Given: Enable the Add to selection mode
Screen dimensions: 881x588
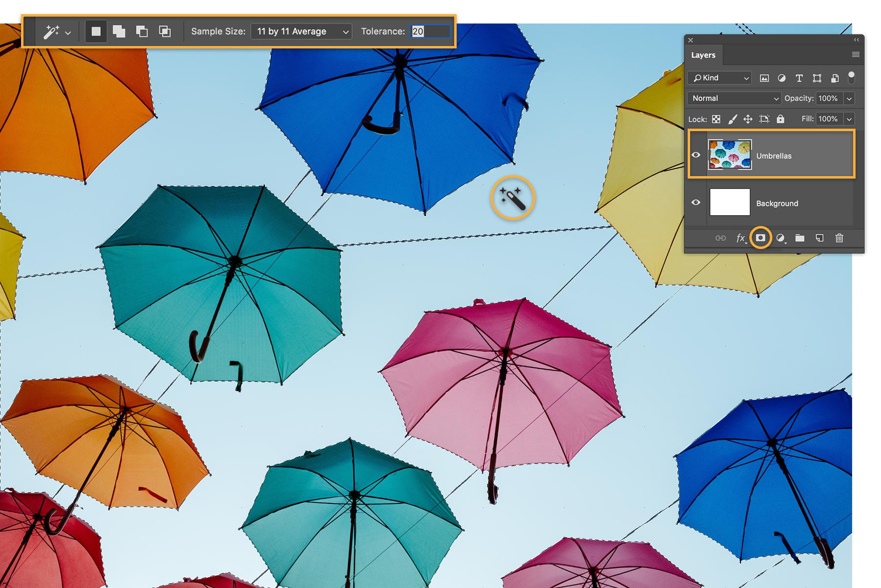Looking at the screenshot, I should pyautogui.click(x=119, y=31).
